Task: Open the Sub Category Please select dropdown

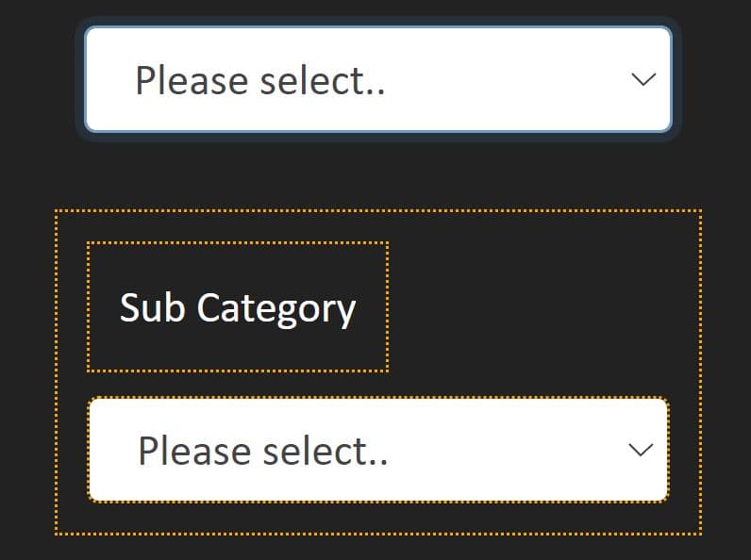Action: click(378, 450)
